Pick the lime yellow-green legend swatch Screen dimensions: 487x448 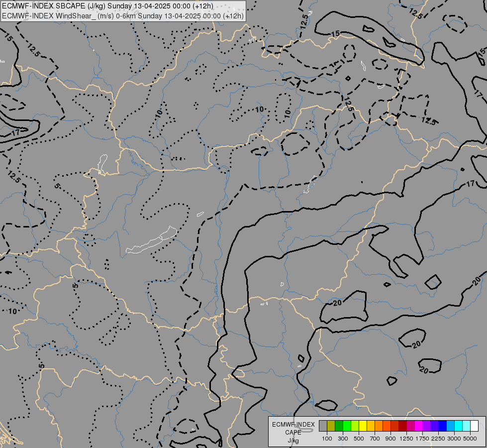(x=355, y=426)
